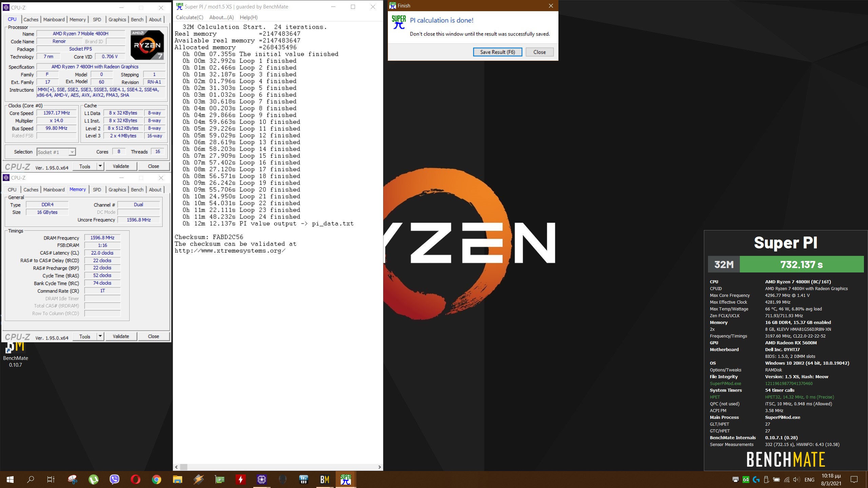Click the CAS# Latency 22.0 clocks field
Image resolution: width=868 pixels, height=488 pixels.
102,253
